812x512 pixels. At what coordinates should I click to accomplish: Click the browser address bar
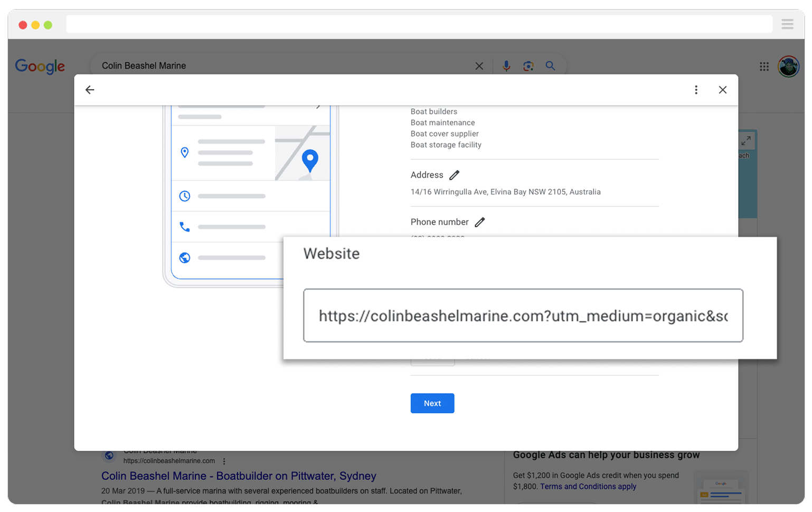click(419, 24)
